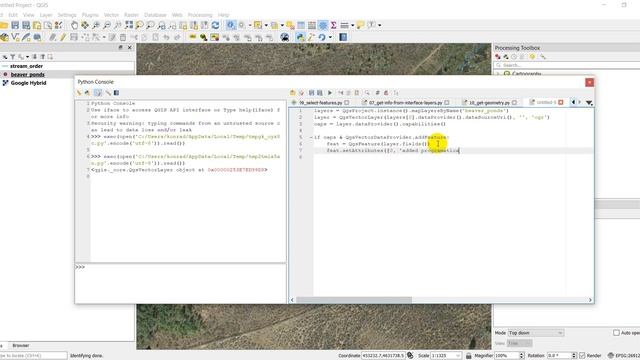The image size is (640, 360).
Task: Click the Python console input prompt
Action: coord(180,283)
